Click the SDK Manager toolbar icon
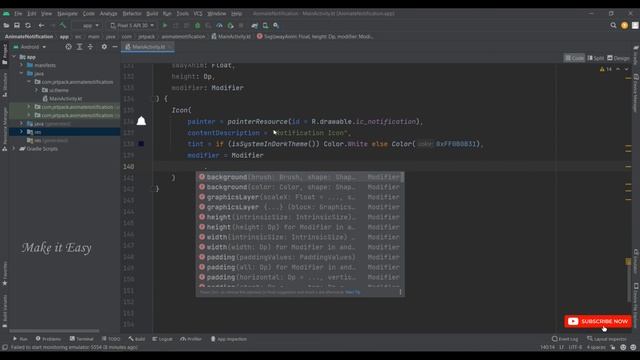This screenshot has width=640, height=360. (x=276, y=25)
